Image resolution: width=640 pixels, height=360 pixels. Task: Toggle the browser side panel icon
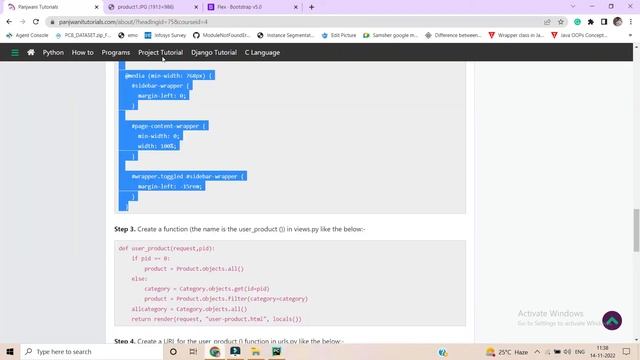(604, 22)
